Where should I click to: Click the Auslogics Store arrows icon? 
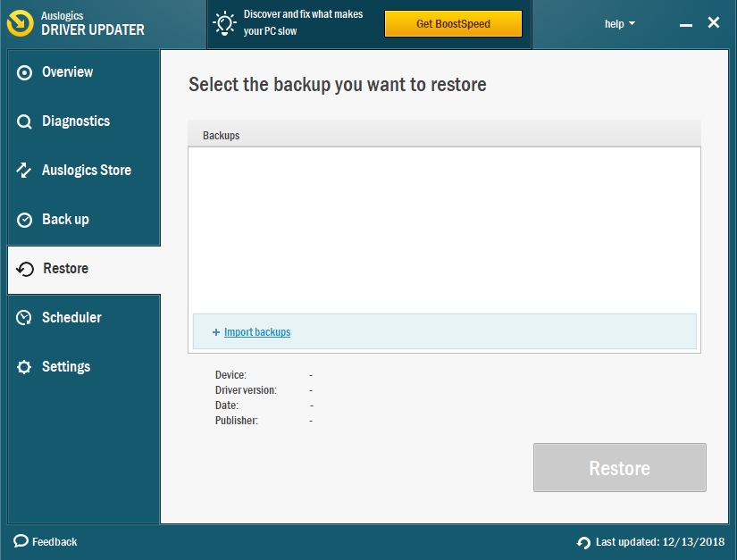click(25, 171)
